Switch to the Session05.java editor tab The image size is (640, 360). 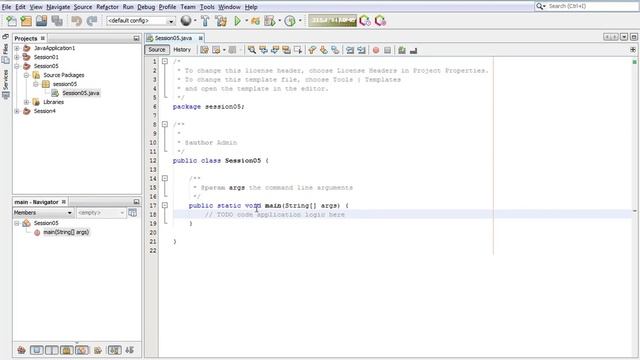pyautogui.click(x=173, y=38)
